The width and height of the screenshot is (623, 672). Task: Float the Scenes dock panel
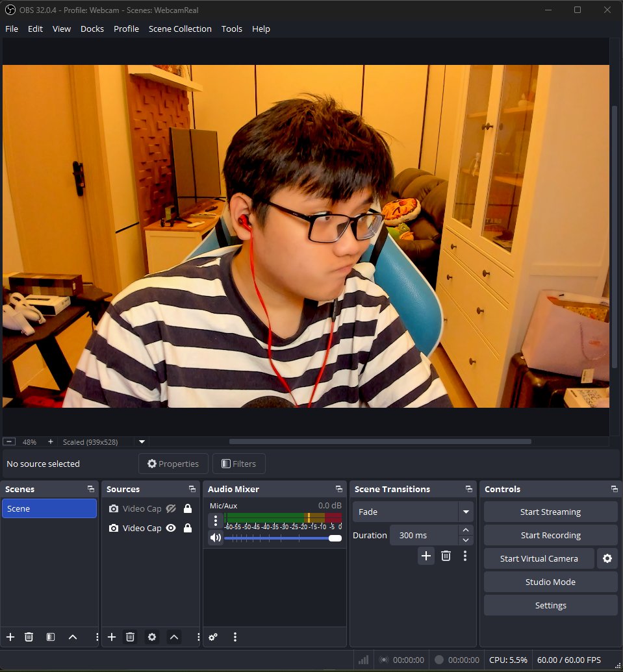click(x=91, y=489)
